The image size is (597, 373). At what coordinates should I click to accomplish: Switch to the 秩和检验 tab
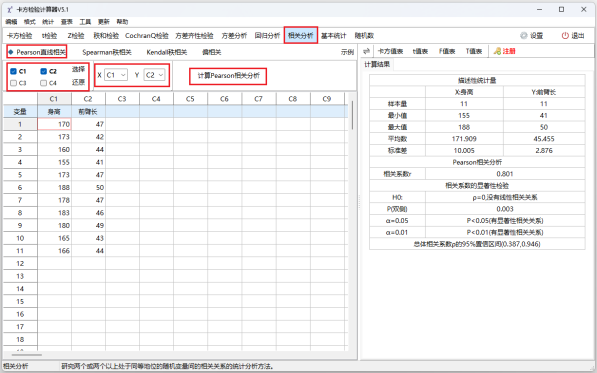click(x=106, y=36)
